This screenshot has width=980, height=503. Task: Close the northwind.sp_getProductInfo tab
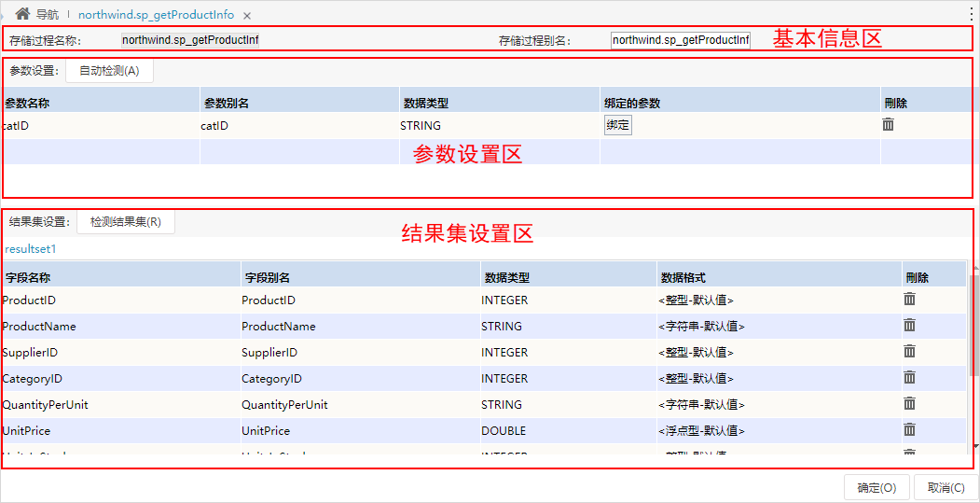(247, 15)
